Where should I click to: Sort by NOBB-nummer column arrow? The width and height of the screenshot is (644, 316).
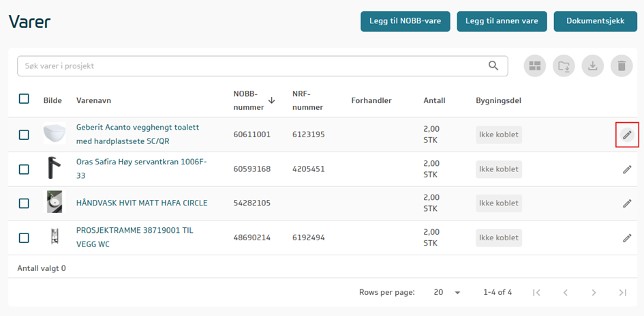(x=272, y=100)
